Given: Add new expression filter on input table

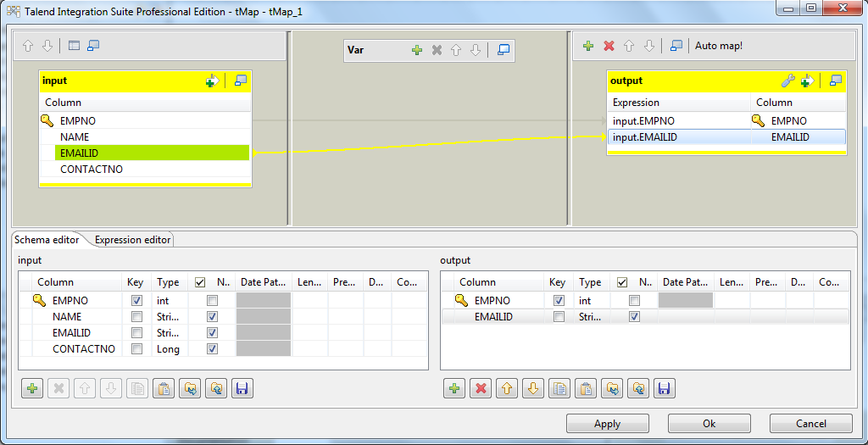Looking at the screenshot, I should (213, 81).
